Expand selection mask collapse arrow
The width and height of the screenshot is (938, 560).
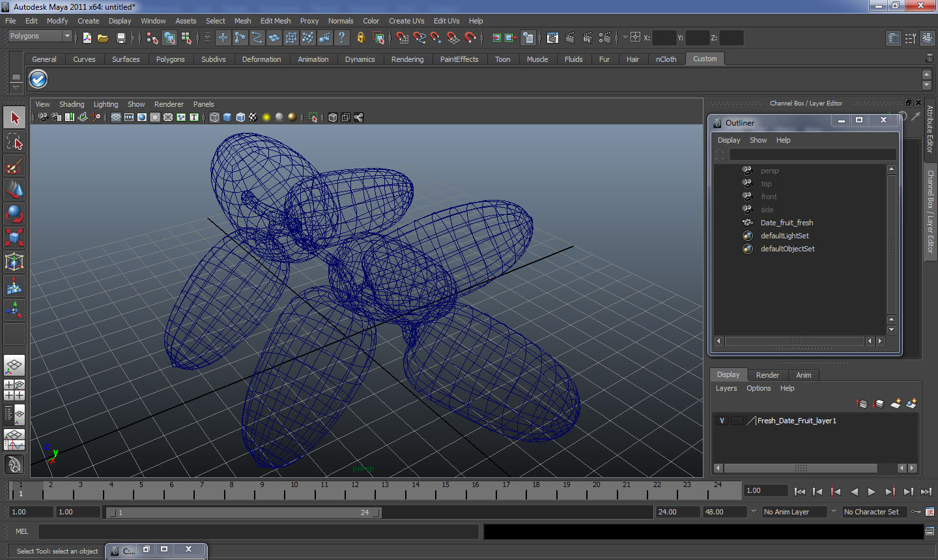(207, 38)
